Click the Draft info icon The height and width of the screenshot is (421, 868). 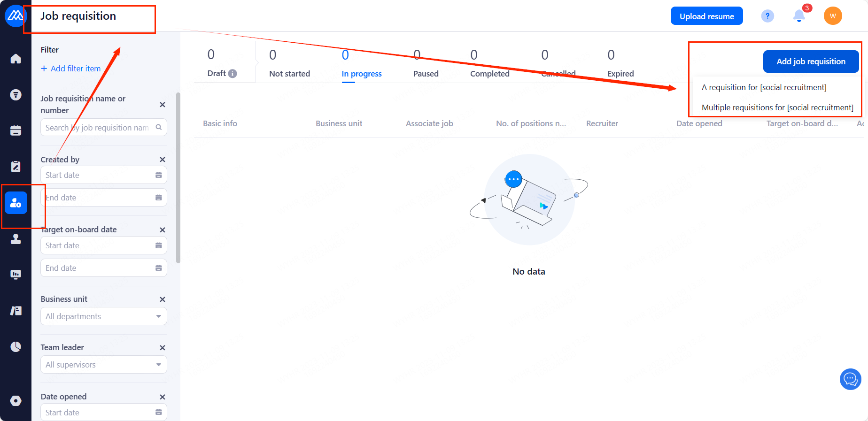232,74
